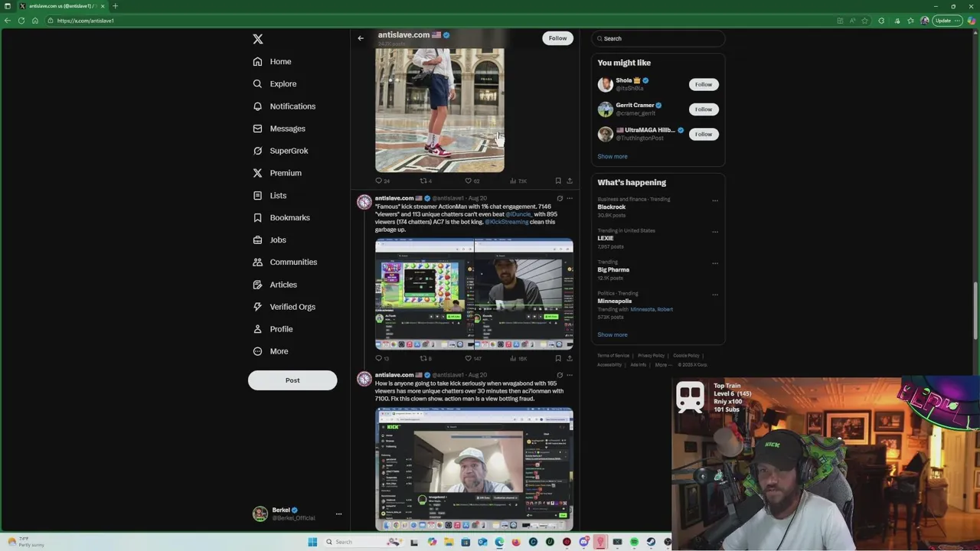Click the Articles icon
This screenshot has width=980, height=551.
point(257,284)
